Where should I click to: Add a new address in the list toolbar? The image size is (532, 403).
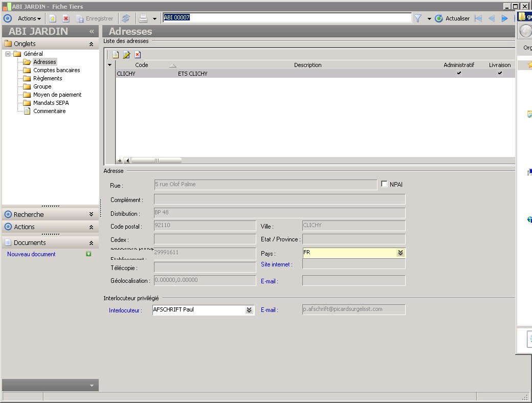point(116,55)
